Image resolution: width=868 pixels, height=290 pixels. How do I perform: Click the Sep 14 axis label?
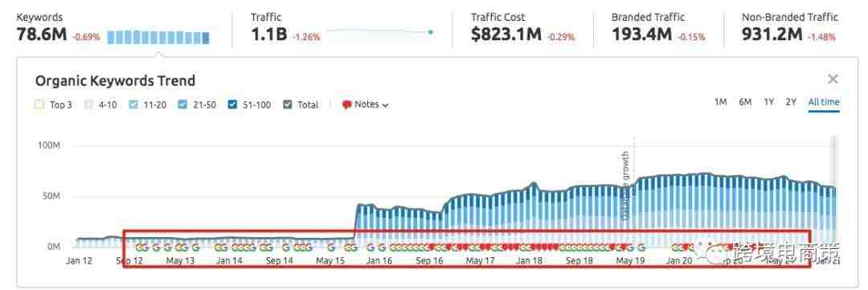point(280,260)
